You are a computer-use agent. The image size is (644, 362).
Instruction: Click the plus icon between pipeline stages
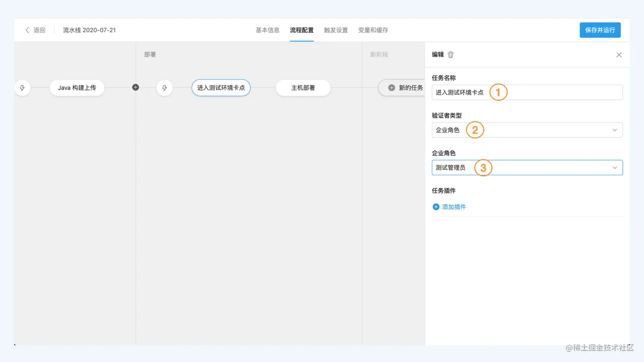tap(135, 87)
